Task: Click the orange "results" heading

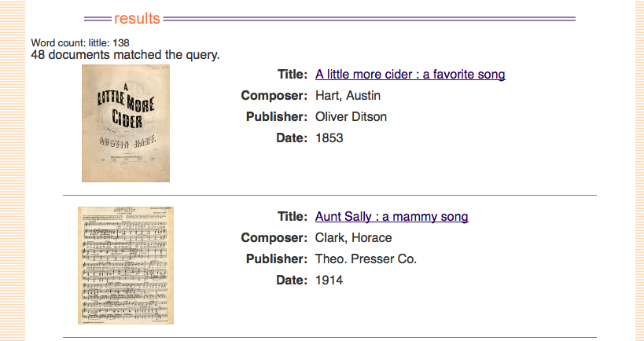Action: point(137,19)
